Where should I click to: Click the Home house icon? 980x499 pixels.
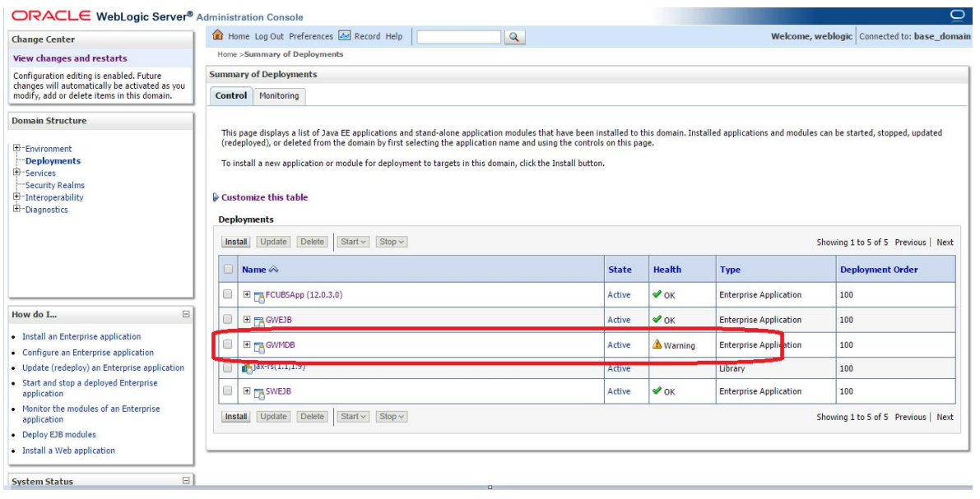pyautogui.click(x=217, y=35)
